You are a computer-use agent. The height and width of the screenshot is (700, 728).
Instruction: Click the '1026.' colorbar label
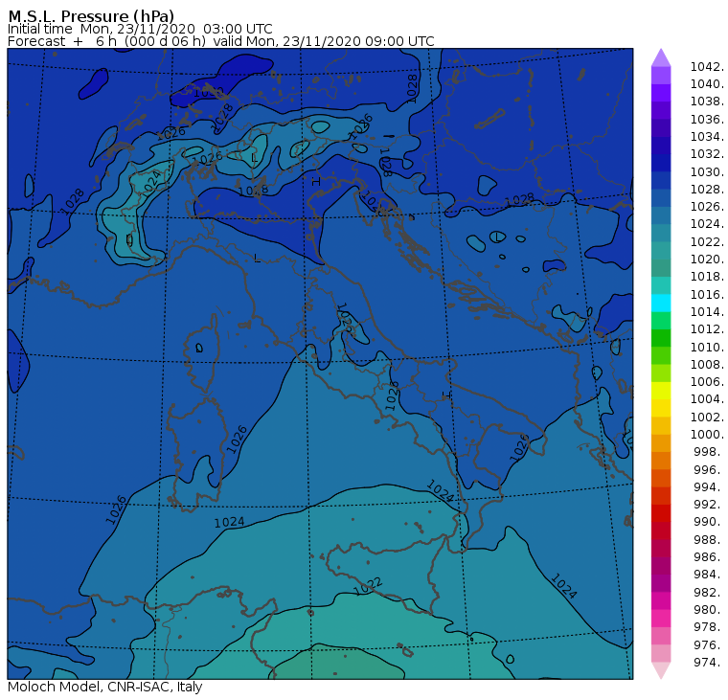[x=707, y=206]
